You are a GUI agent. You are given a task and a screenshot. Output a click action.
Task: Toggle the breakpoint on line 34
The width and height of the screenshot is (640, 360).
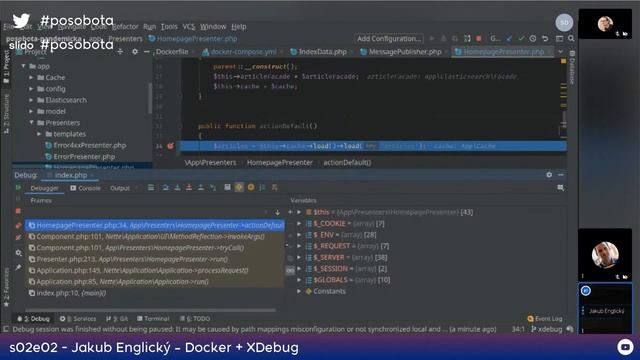click(170, 146)
